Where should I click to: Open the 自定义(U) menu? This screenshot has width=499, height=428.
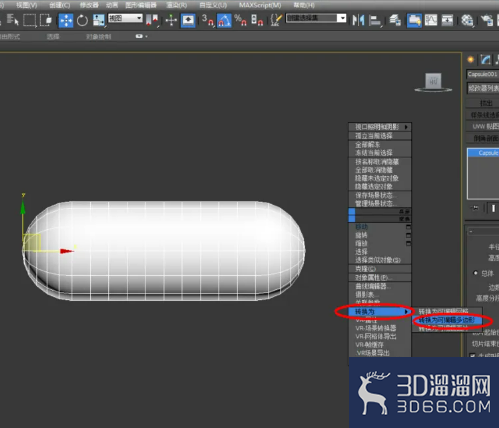[213, 5]
